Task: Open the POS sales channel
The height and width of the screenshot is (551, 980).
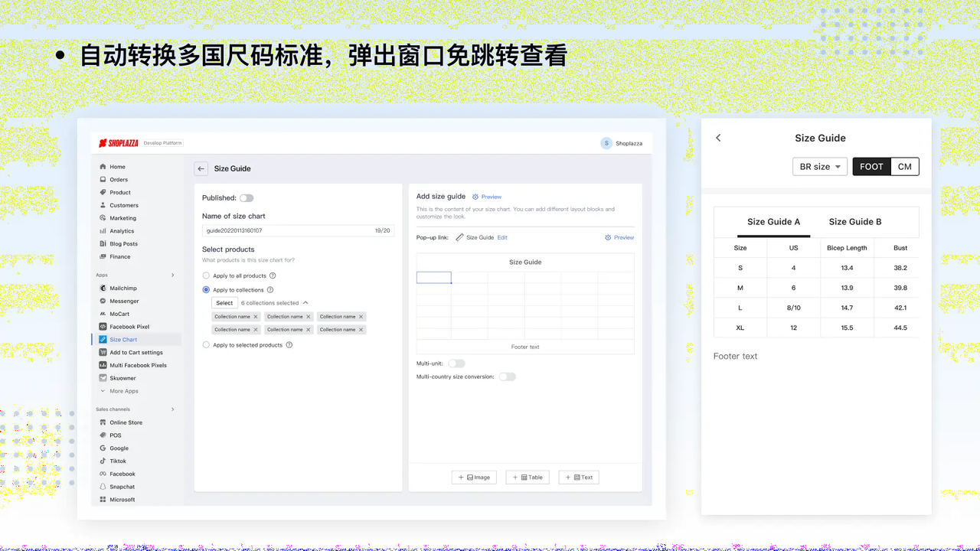Action: point(115,435)
